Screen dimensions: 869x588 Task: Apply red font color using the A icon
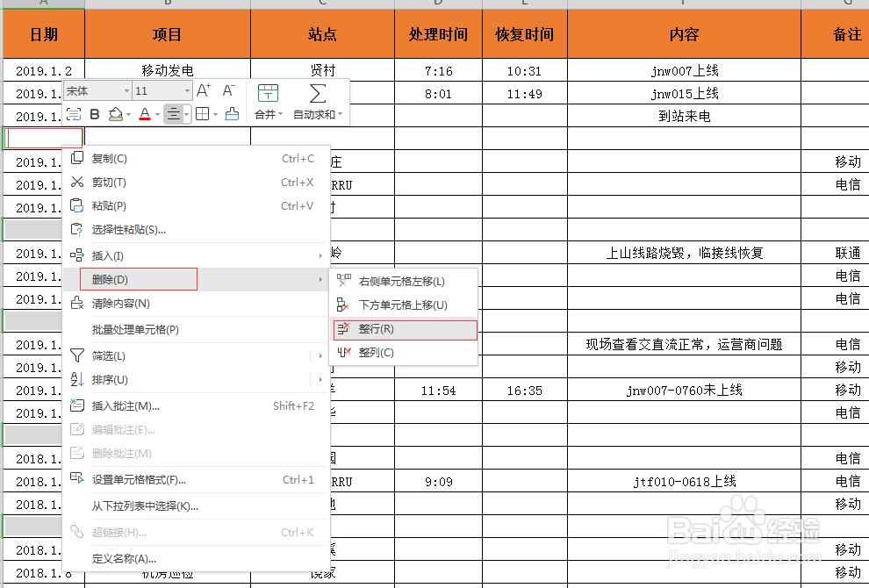[144, 113]
